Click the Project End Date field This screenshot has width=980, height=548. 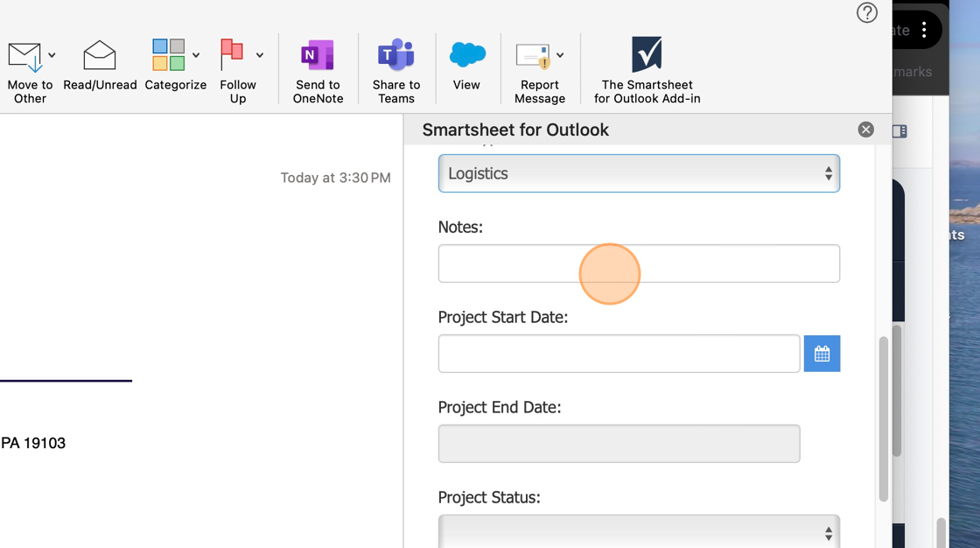point(619,444)
